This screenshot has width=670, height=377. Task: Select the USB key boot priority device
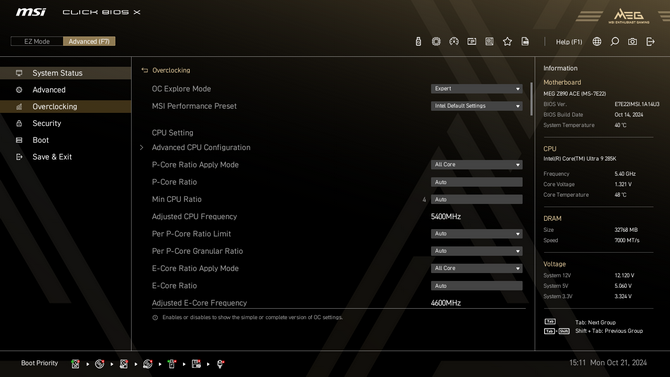coord(172,364)
